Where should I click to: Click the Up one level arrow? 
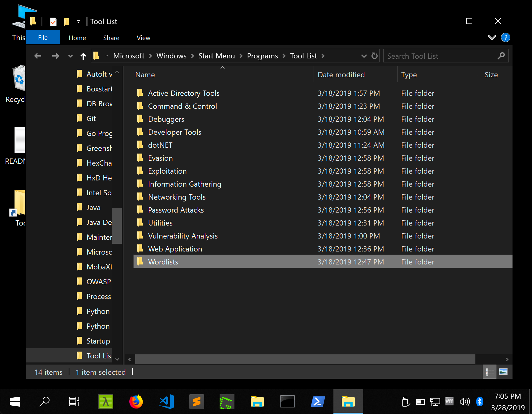(x=83, y=56)
